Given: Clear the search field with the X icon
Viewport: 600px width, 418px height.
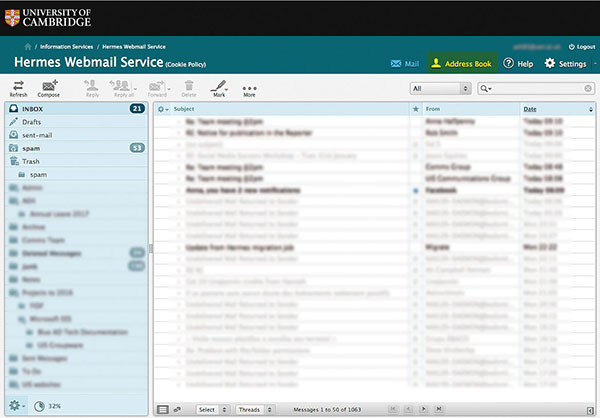Looking at the screenshot, I should [588, 88].
